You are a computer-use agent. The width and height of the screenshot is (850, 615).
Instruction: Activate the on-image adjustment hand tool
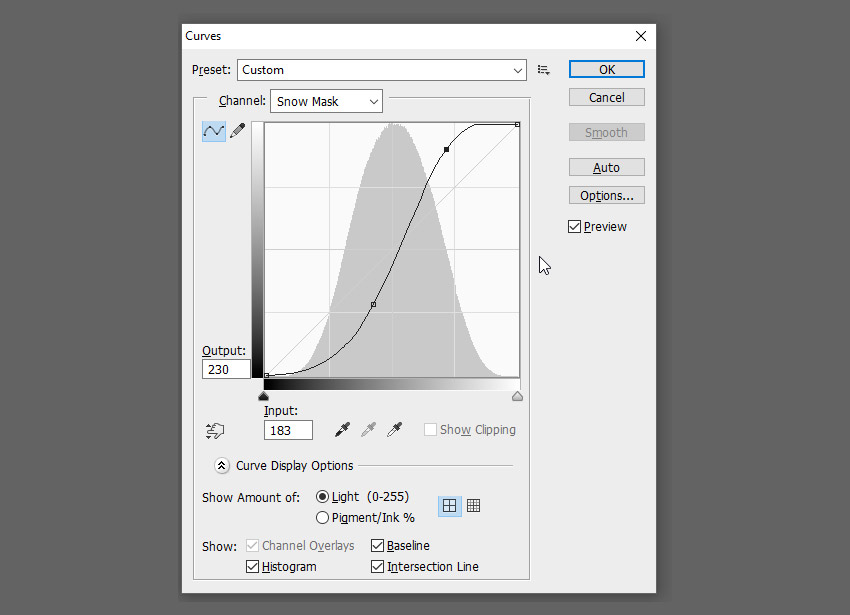(x=215, y=431)
